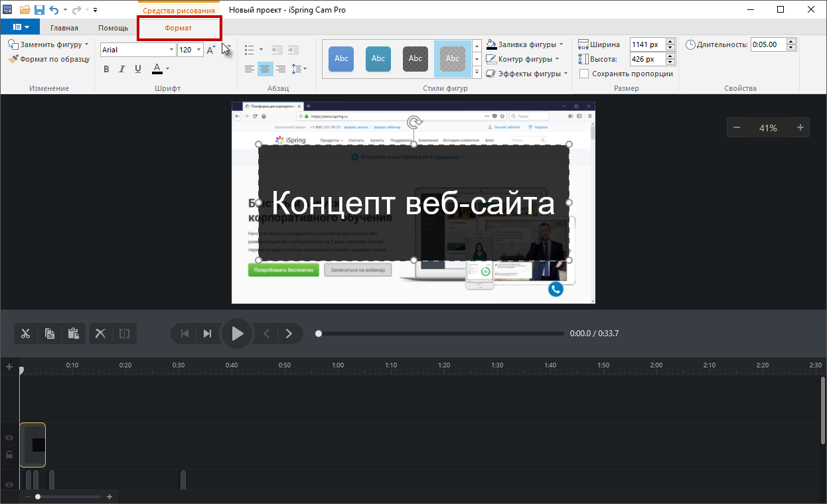Play the video preview

pyautogui.click(x=236, y=334)
